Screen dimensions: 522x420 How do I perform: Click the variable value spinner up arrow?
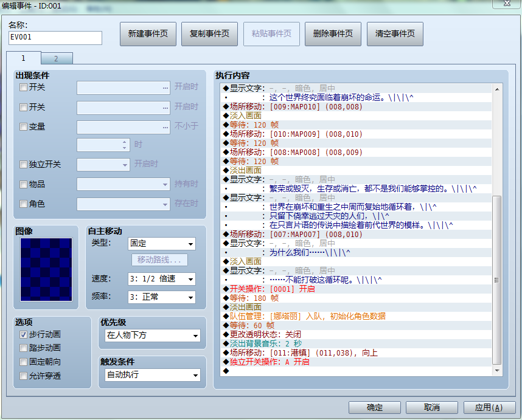click(125, 142)
